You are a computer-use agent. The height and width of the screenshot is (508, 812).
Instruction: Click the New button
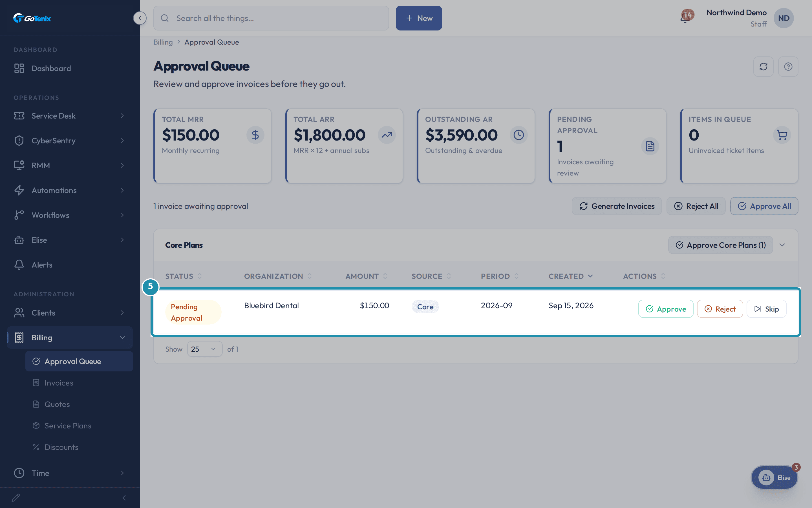[419, 18]
